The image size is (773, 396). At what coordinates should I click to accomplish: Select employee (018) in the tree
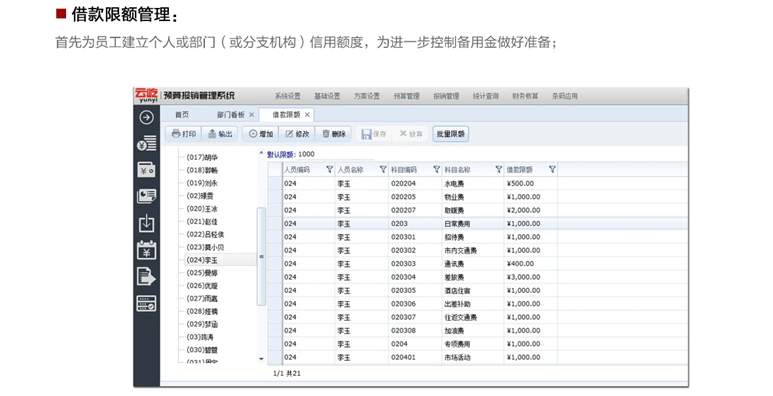pyautogui.click(x=202, y=170)
